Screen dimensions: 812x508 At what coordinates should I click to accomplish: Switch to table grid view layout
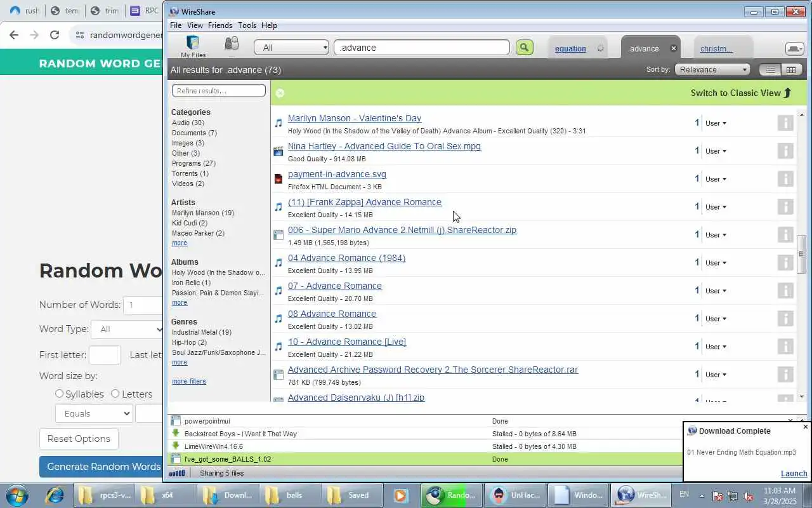[x=790, y=70]
